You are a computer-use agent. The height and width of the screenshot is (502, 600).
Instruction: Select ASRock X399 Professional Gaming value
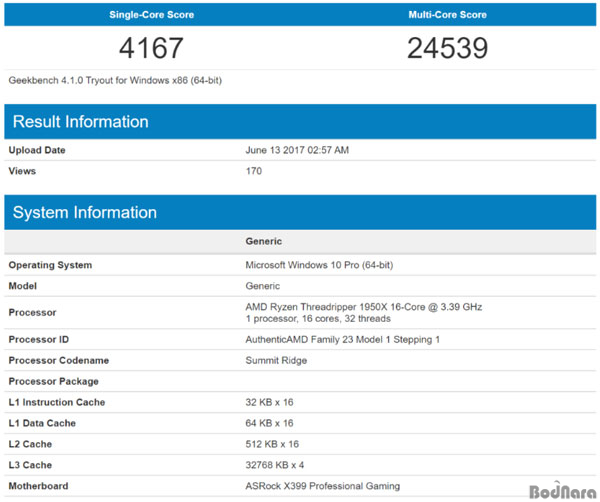(323, 486)
